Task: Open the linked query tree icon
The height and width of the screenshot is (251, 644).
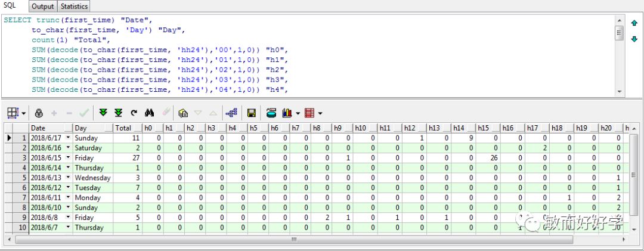Action: [231, 113]
